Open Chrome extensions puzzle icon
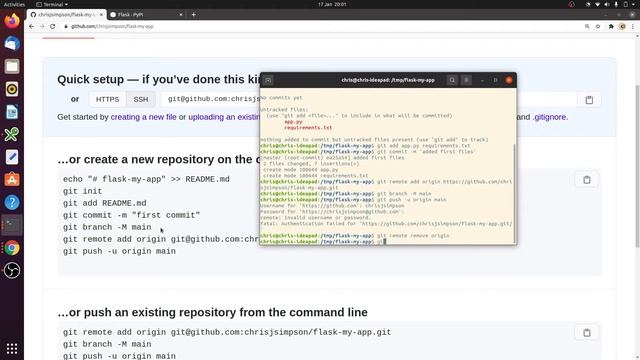The image size is (640, 360). 611,26
